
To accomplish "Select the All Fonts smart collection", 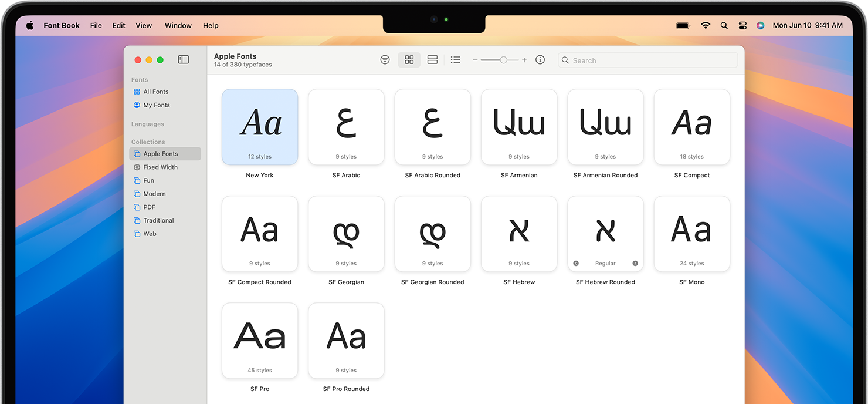I will click(x=155, y=92).
